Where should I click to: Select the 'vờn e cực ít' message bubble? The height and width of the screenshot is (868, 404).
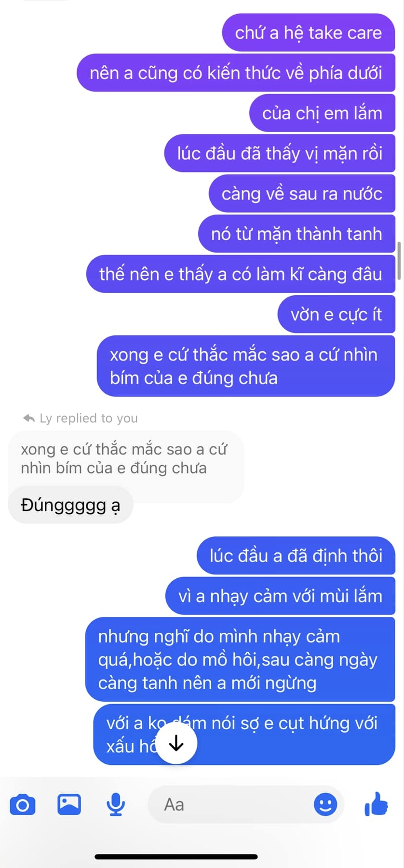[x=337, y=314]
